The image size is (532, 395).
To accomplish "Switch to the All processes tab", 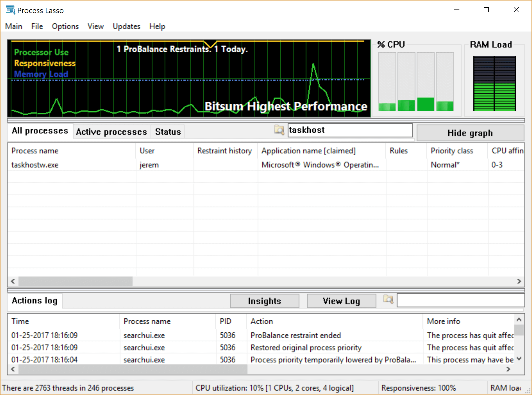I will click(40, 131).
